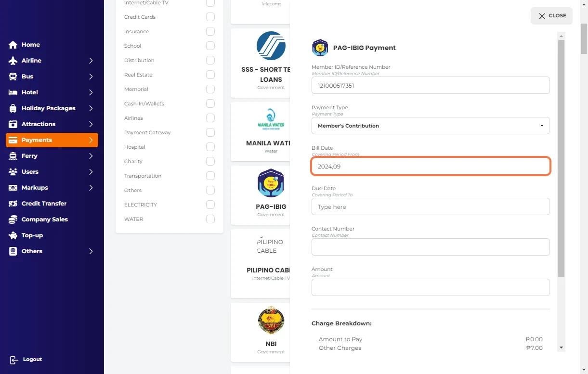Focus the Contact Number input field
The height and width of the screenshot is (374, 588).
click(431, 247)
